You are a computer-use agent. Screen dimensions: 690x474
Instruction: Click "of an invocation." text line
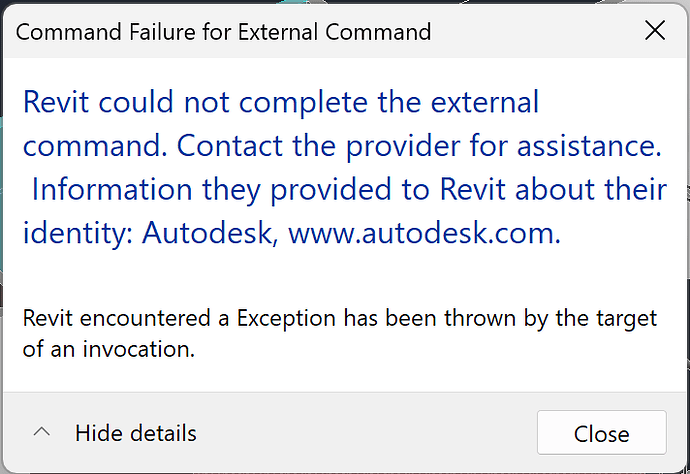106,350
